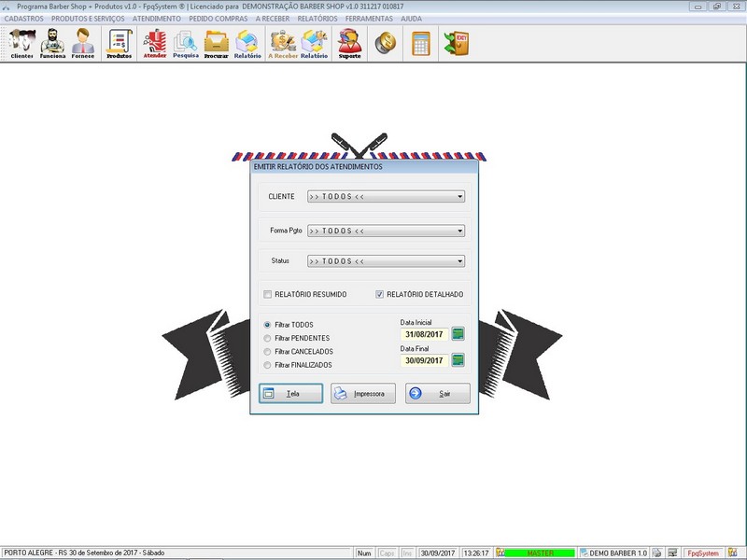Open the PEDIDO COMPRAS menu
This screenshot has height=560, width=747.
218,19
